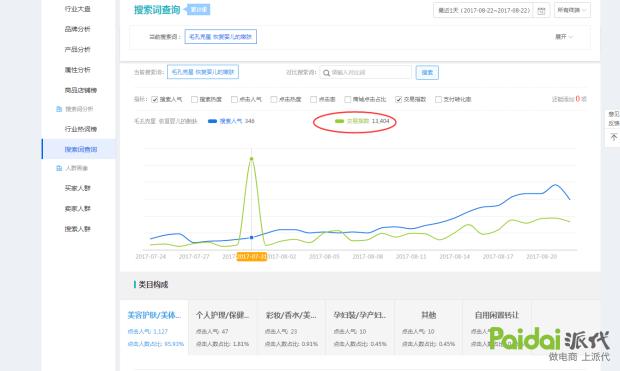This screenshot has height=371, width=620.
Task: Select 搜索词查询 in the sidebar
Action: coord(79,149)
